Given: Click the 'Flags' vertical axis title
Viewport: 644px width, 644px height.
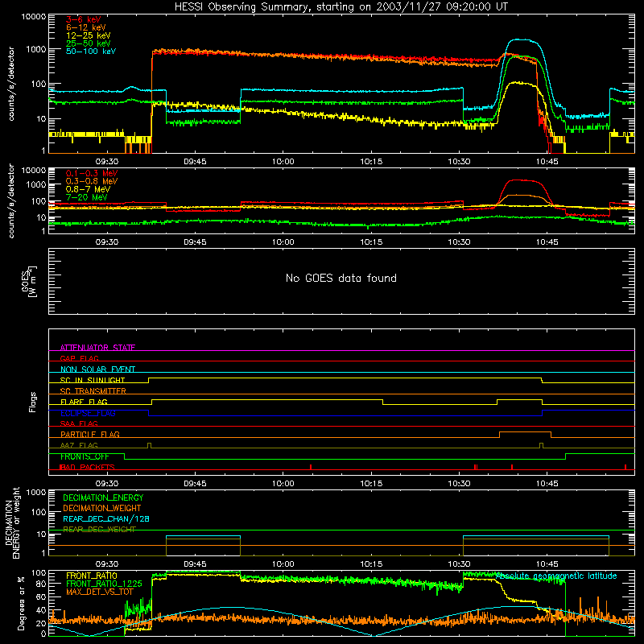Looking at the screenshot, I should tap(33, 402).
